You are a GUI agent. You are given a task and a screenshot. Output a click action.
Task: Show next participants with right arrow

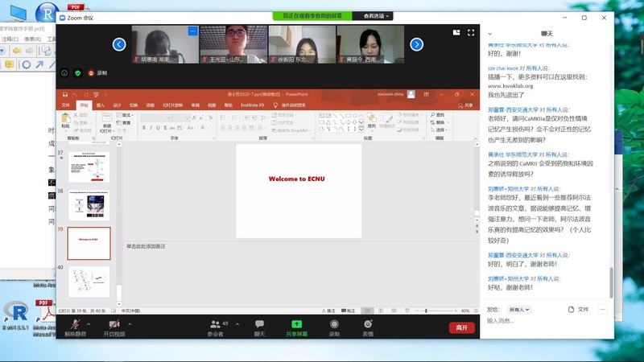click(x=417, y=44)
